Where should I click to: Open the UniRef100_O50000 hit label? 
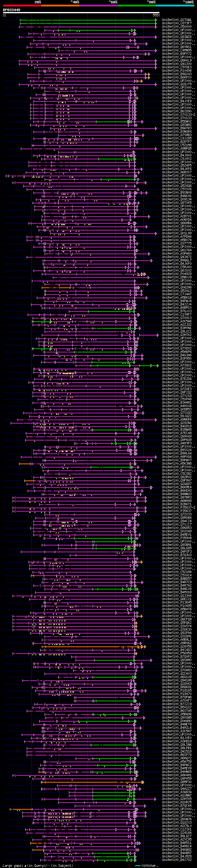tap(176, 26)
